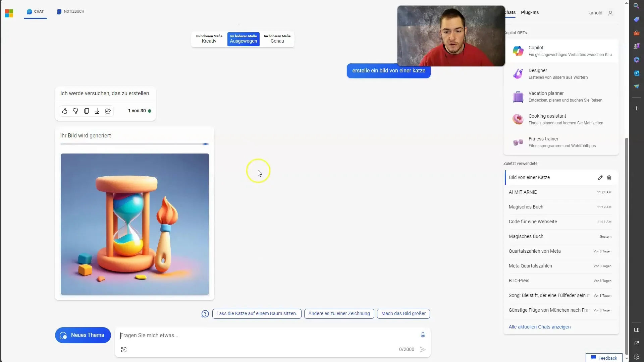Click the microphone input icon
Image resolution: width=644 pixels, height=362 pixels.
coord(422,334)
